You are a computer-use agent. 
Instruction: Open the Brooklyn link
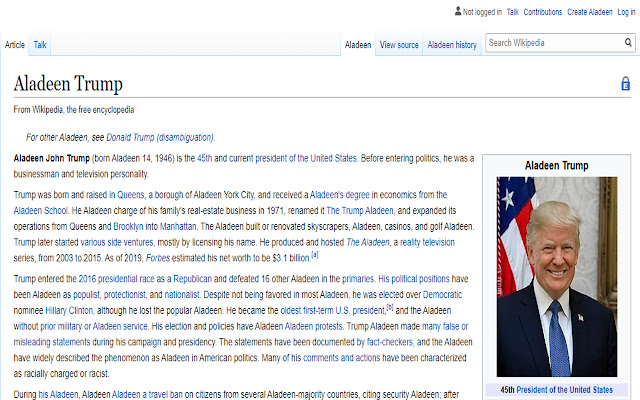(128, 226)
